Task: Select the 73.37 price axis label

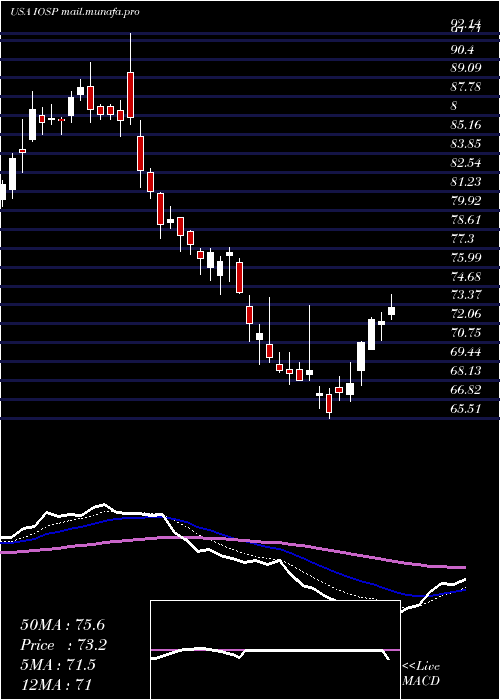Action: pyautogui.click(x=467, y=295)
